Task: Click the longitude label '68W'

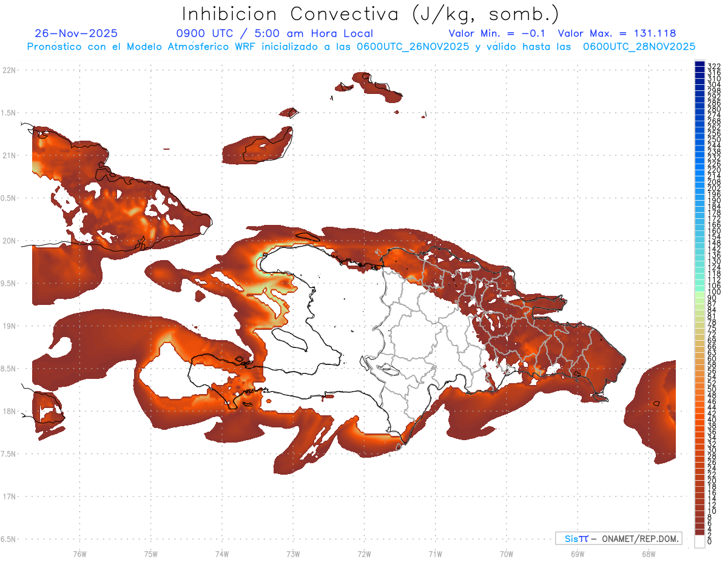Action: (x=649, y=554)
